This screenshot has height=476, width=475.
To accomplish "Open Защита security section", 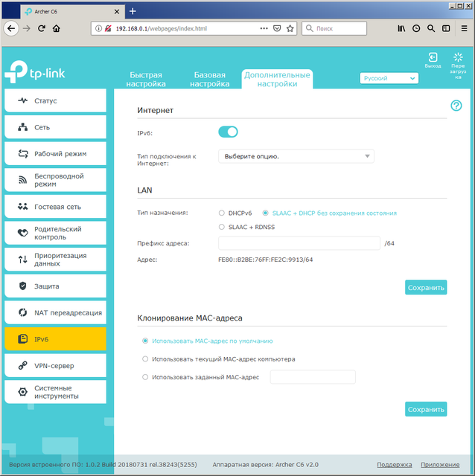I will pyautogui.click(x=55, y=286).
